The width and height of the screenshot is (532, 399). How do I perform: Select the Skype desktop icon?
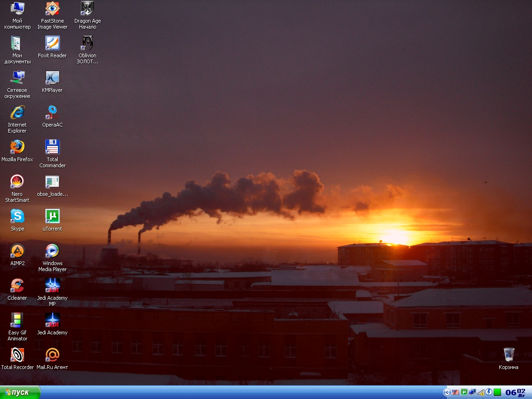point(17,217)
